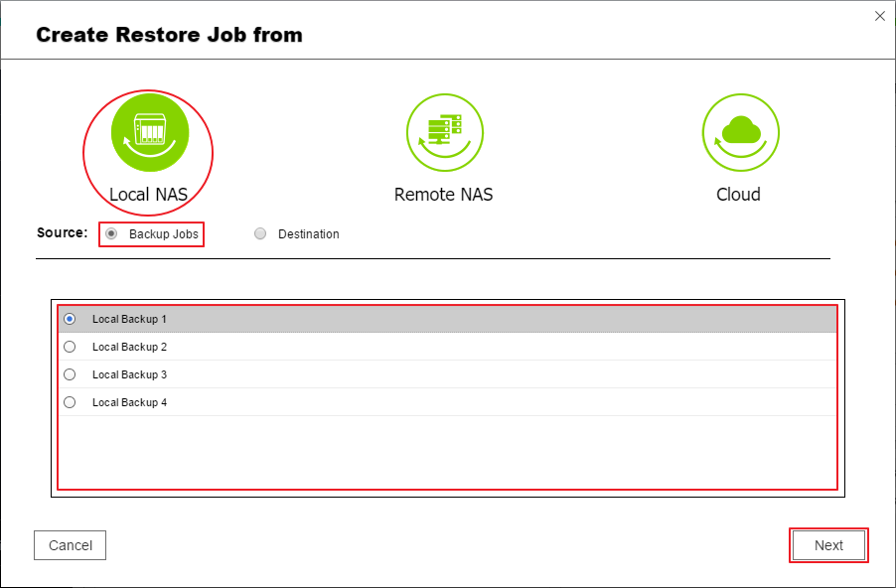Click the "Remote NAS" text label
Screen dimensions: 896x588
point(443,194)
